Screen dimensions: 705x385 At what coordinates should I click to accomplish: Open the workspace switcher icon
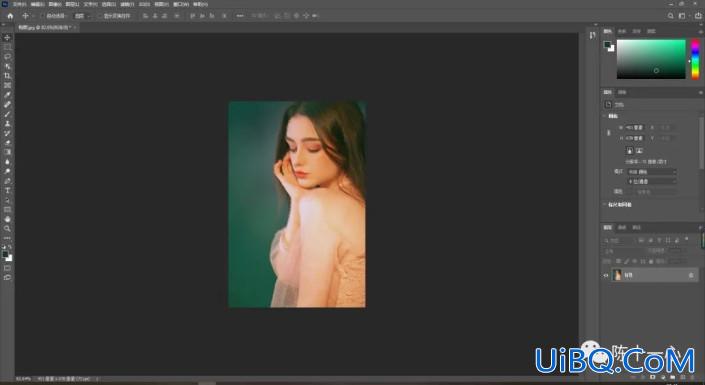point(682,16)
